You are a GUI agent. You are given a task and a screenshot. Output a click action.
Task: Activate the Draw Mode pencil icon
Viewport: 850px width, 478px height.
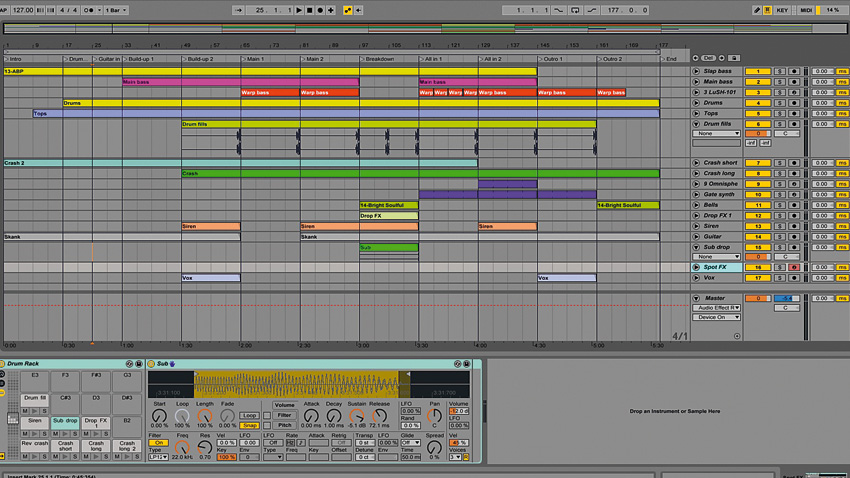[x=757, y=10]
